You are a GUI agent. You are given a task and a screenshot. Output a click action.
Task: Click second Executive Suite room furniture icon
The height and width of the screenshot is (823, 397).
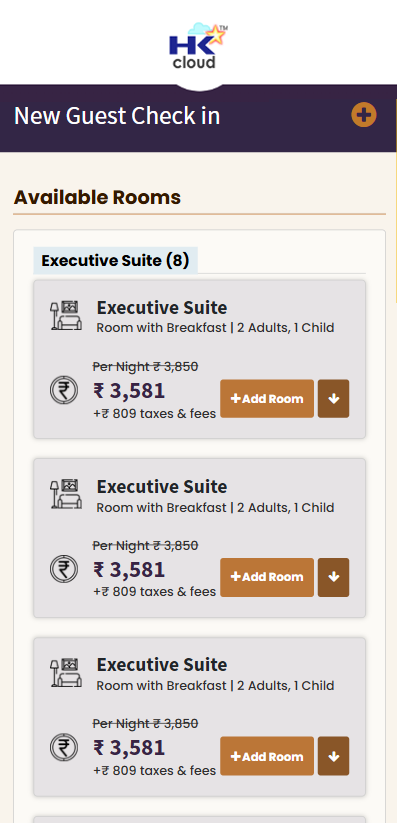click(x=66, y=493)
